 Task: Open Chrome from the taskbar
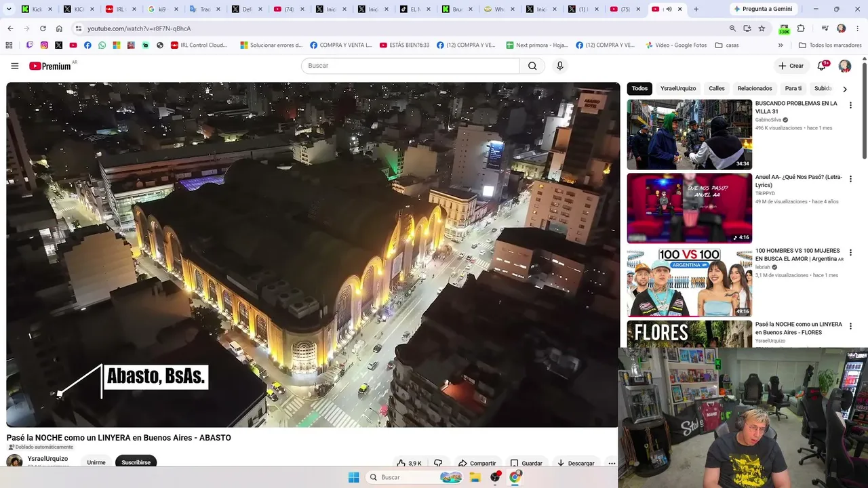(515, 477)
